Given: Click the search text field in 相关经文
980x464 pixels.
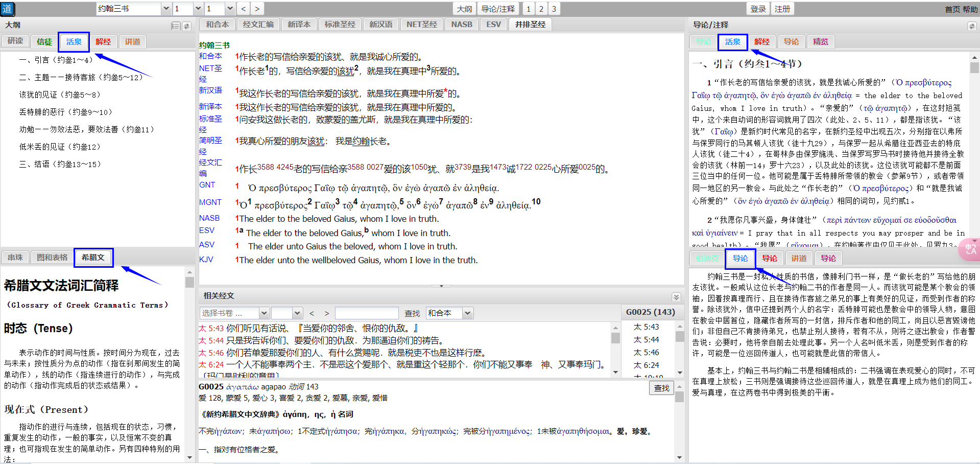Looking at the screenshot, I should click(x=367, y=313).
